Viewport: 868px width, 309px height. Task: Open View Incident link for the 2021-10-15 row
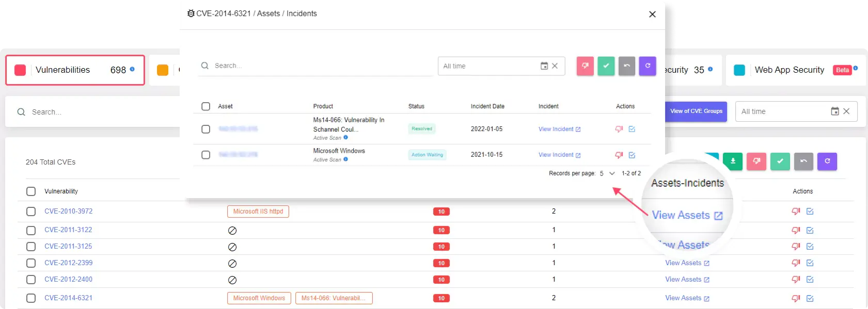(560, 155)
